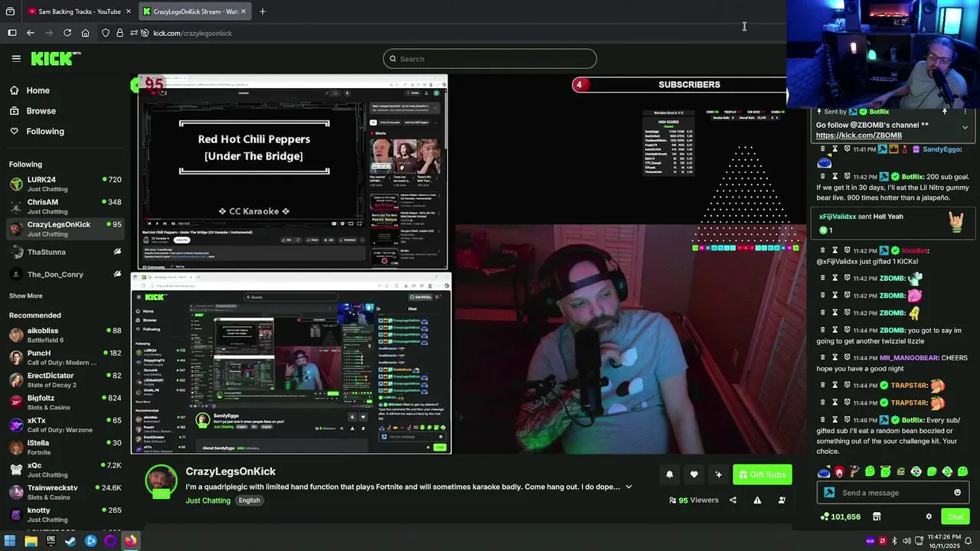The height and width of the screenshot is (551, 980).
Task: Open Bigfoltz recommended channel
Action: [65, 403]
